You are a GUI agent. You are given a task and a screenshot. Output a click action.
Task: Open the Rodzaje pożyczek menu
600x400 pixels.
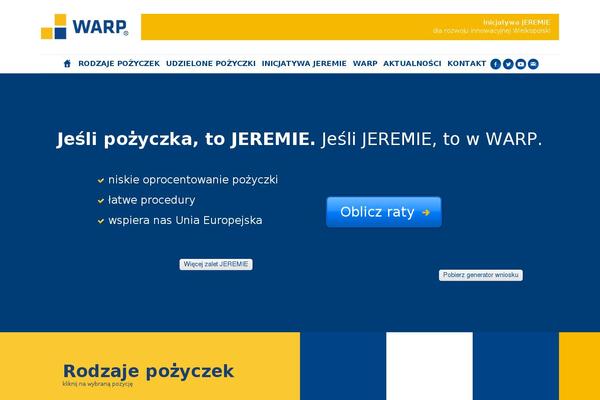(x=119, y=64)
